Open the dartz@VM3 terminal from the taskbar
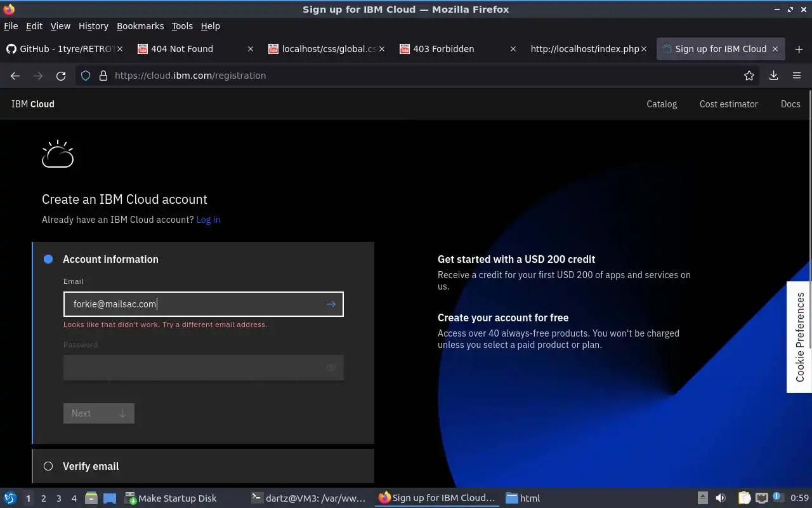Viewport: 812px width, 508px height. point(309,498)
